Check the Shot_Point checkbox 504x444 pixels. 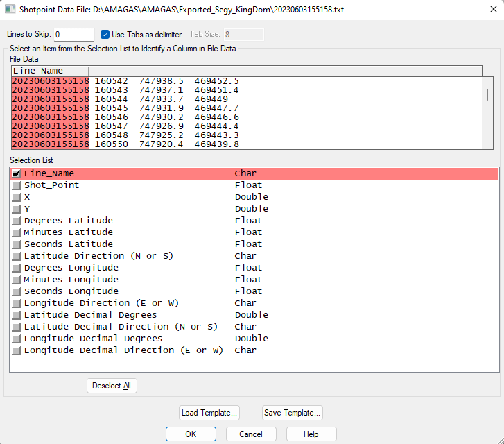click(x=17, y=186)
